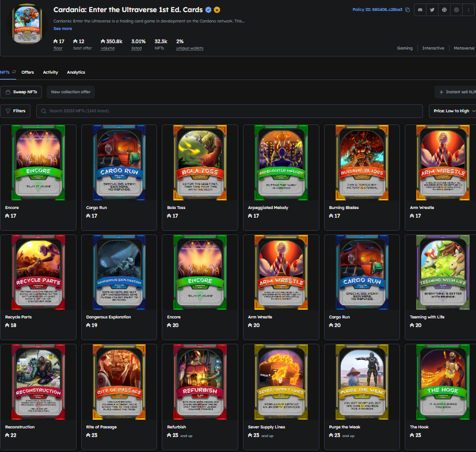Click See more under the description
This screenshot has width=476, height=452.
point(63,29)
